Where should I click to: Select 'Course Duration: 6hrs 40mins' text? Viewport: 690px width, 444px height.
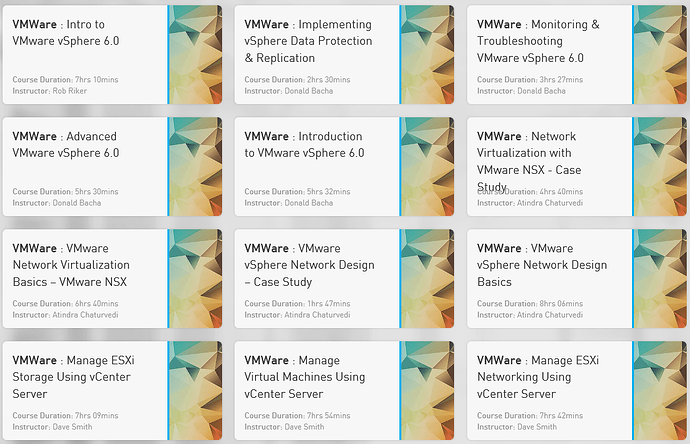point(65,304)
